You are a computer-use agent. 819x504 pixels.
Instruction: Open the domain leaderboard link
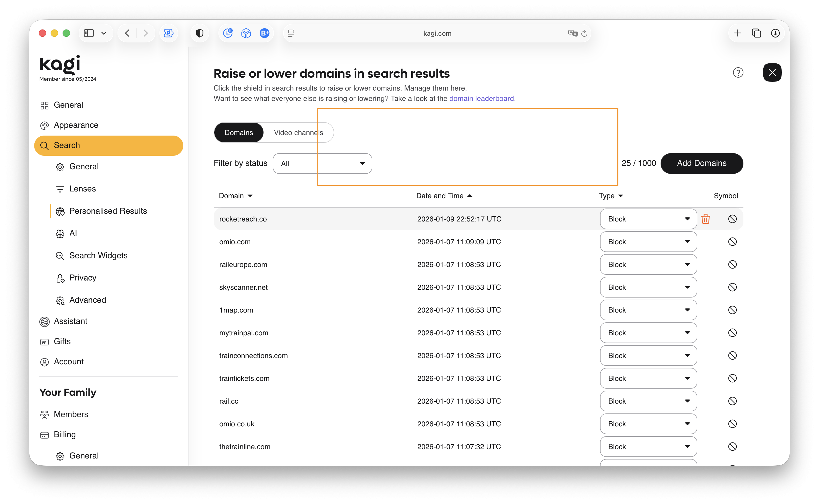[x=481, y=98]
